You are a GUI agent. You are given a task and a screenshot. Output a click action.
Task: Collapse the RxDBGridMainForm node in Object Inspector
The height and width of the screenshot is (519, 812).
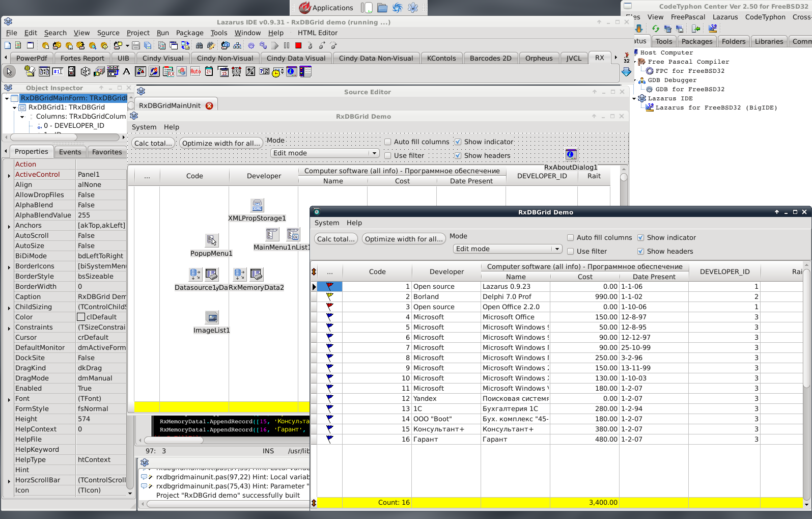click(x=7, y=98)
